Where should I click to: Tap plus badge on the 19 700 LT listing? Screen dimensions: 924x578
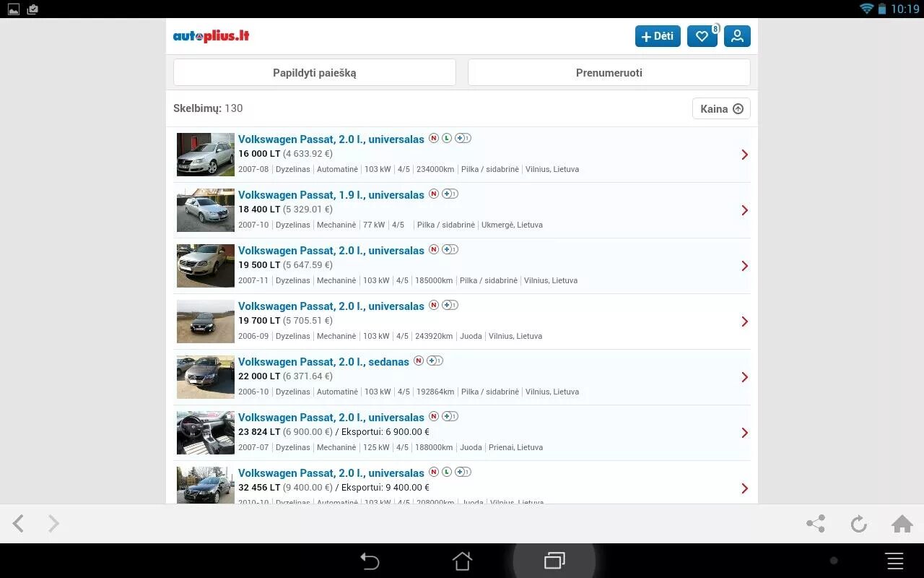[450, 305]
